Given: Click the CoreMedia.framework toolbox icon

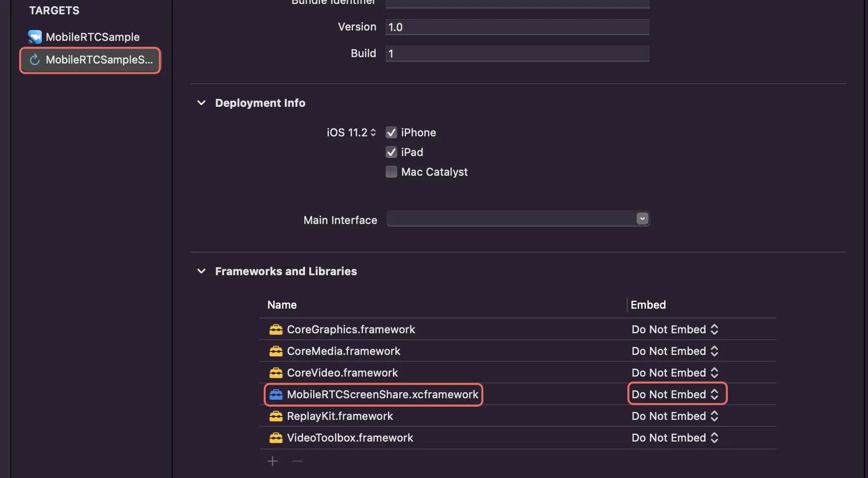Looking at the screenshot, I should [x=276, y=351].
